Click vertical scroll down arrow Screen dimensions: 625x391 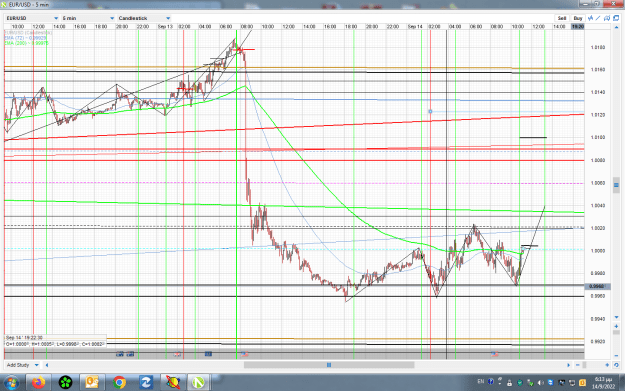click(x=616, y=317)
